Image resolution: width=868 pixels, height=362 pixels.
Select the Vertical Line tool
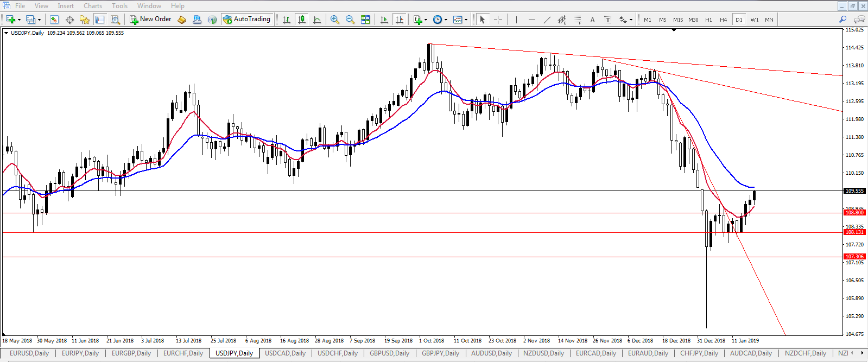pyautogui.click(x=516, y=20)
